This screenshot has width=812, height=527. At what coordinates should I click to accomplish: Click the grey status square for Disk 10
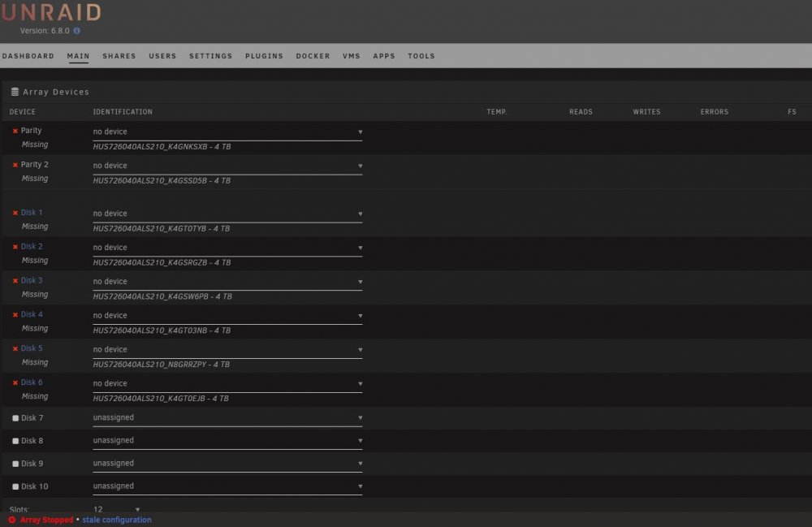(x=15, y=486)
